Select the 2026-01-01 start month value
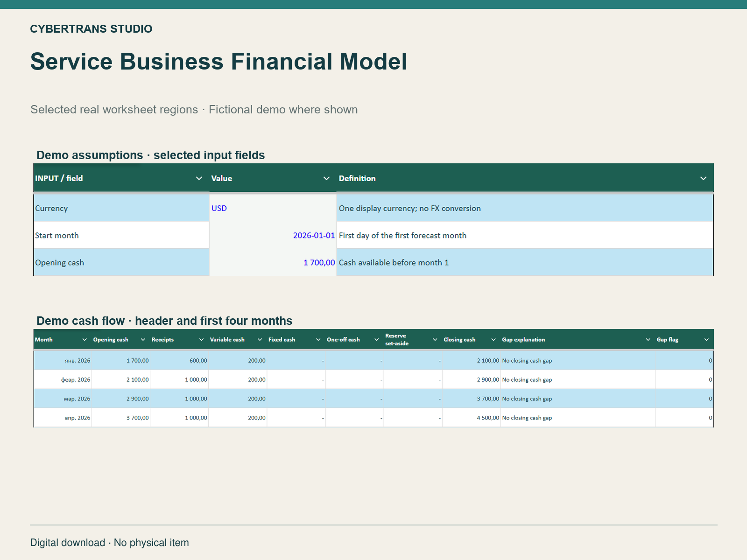The width and height of the screenshot is (747, 560). point(273,235)
